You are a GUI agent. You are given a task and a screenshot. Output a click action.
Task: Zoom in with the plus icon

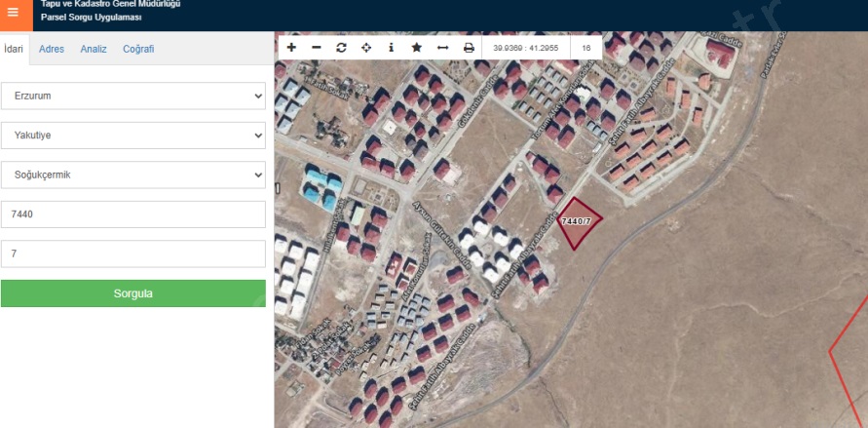point(291,47)
